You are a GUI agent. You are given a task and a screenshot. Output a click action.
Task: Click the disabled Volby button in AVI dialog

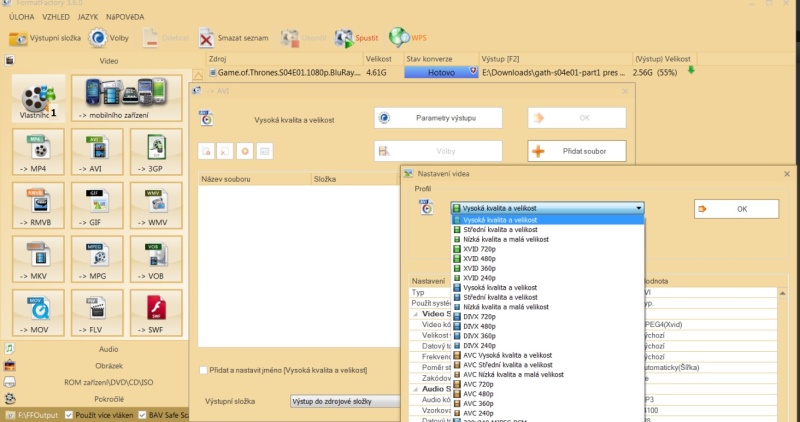pos(438,151)
